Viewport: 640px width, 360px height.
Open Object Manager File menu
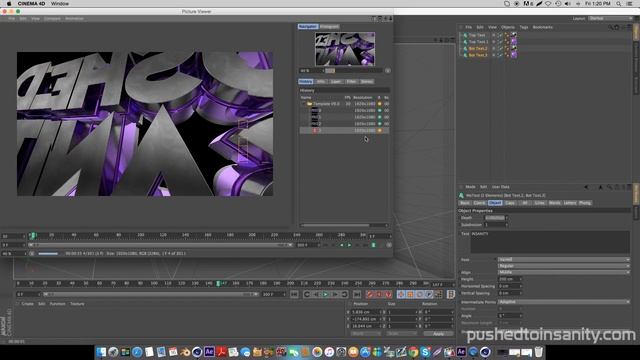tap(469, 27)
